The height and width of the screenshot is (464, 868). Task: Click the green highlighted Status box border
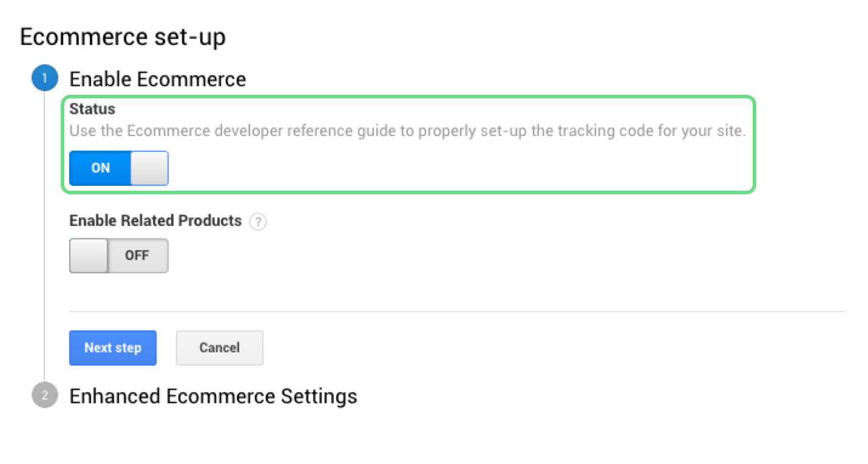click(409, 97)
